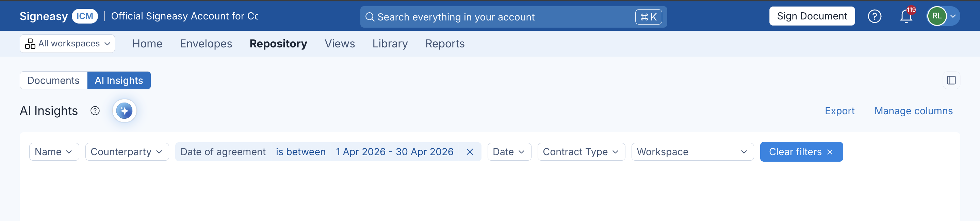Click the AI sparkle assistant icon

coord(125,111)
